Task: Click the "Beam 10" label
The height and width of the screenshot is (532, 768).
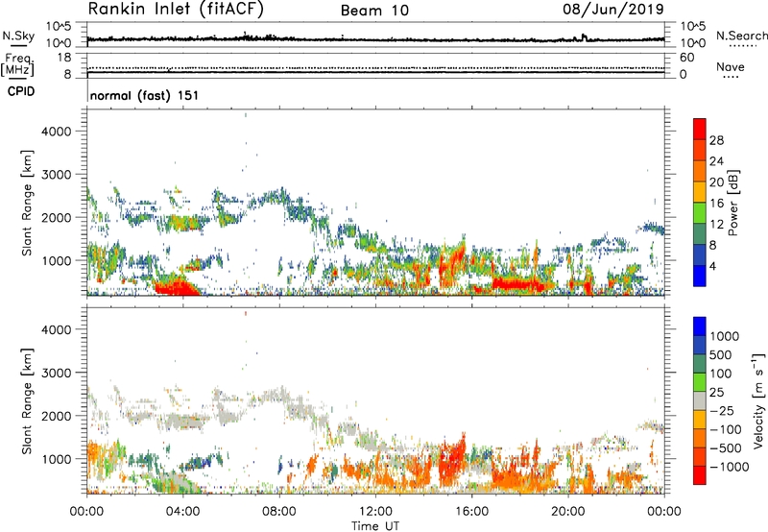Action: [374, 11]
